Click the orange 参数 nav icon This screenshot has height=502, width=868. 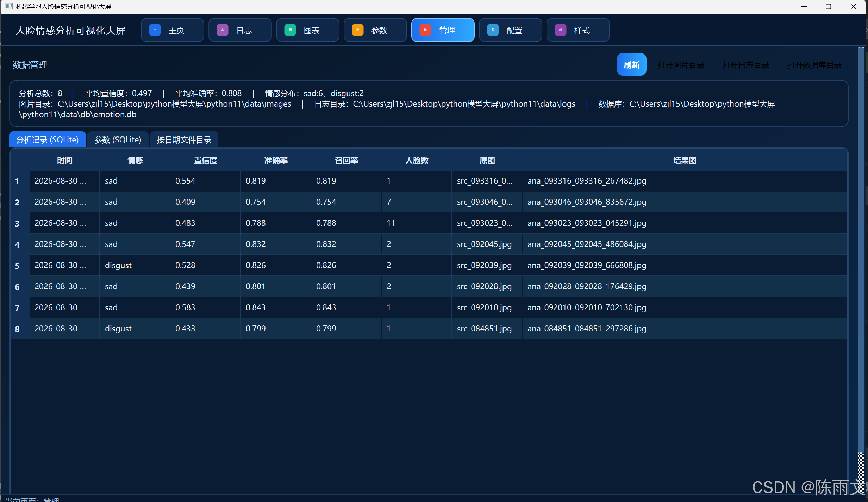pos(358,30)
